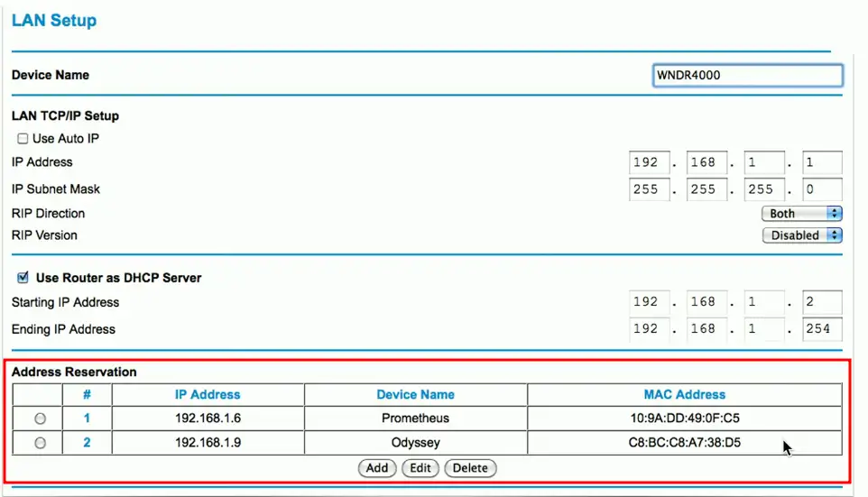868x497 pixels.
Task: Open the RIP Version dropdown
Action: (801, 235)
